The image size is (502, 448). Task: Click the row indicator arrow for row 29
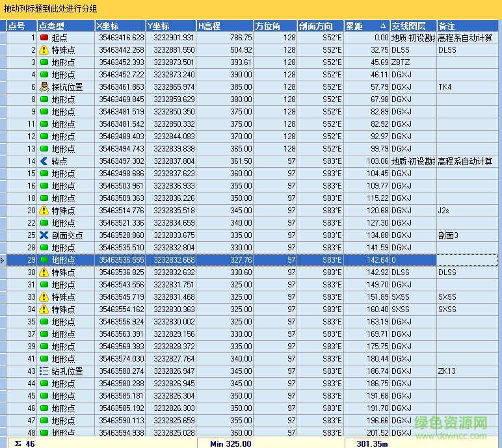coord(3,260)
